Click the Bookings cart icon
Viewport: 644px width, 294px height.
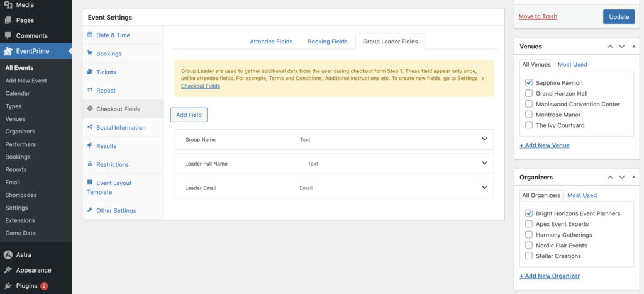tap(91, 54)
